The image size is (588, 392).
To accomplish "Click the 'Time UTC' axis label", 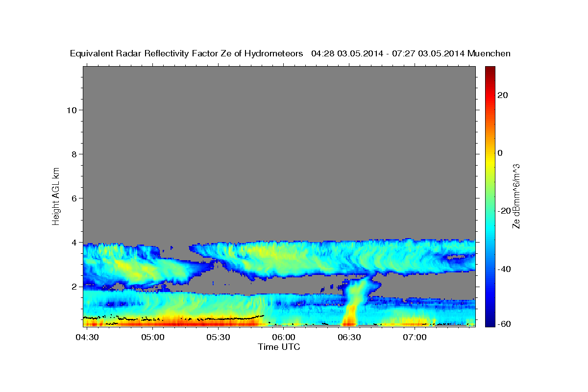I will point(279,347).
